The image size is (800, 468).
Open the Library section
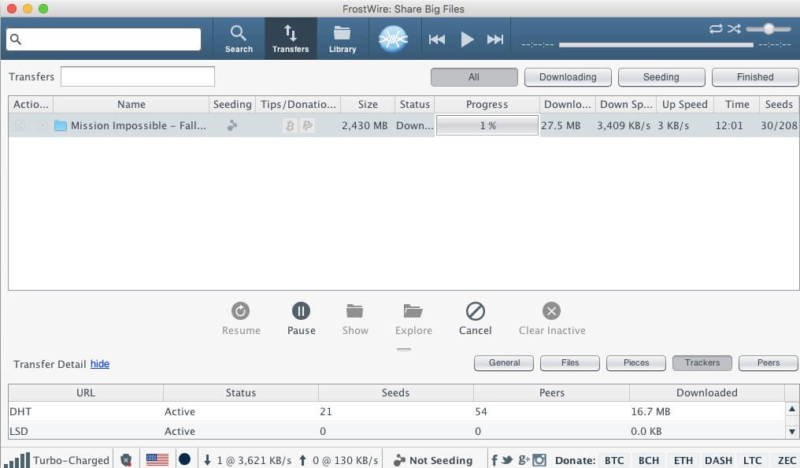(x=342, y=39)
